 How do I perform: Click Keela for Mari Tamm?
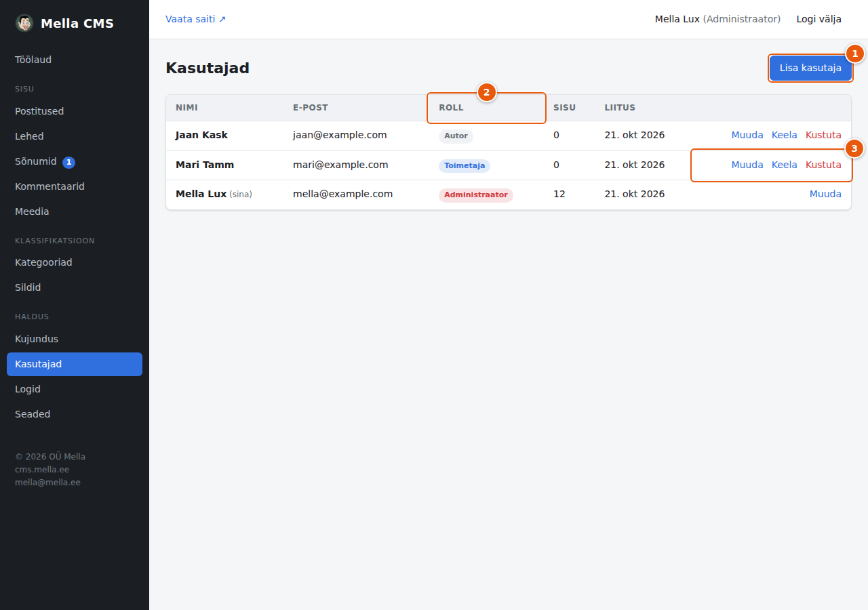click(x=784, y=165)
